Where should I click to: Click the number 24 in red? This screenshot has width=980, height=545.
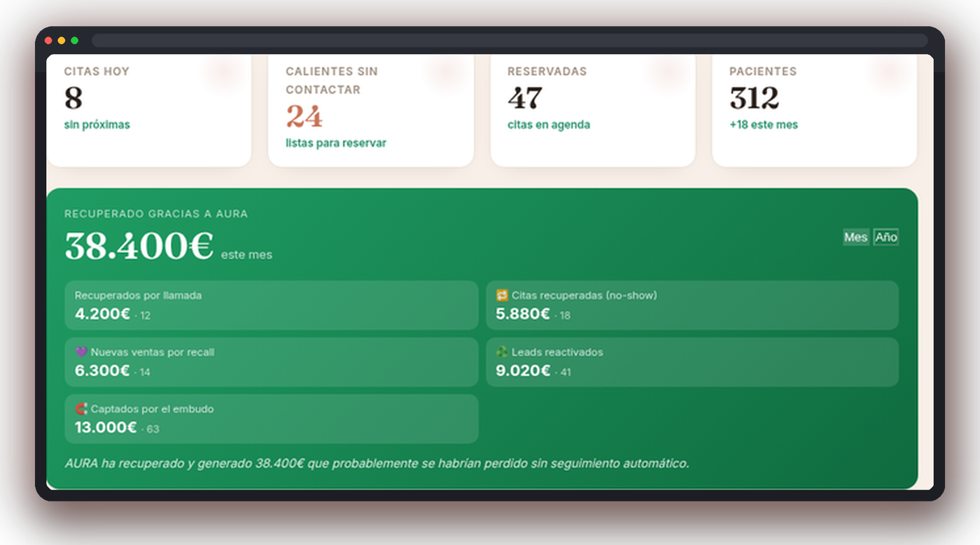coord(304,116)
